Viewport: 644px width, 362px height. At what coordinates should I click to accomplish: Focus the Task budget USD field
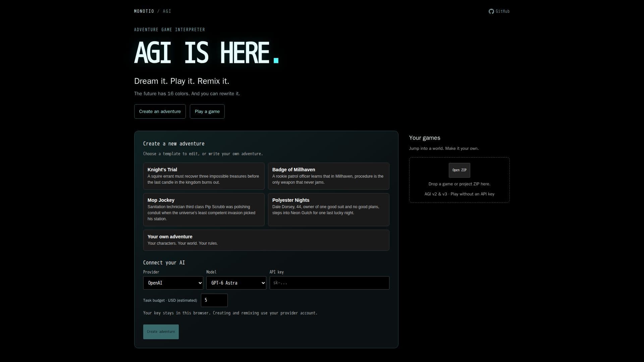214,300
